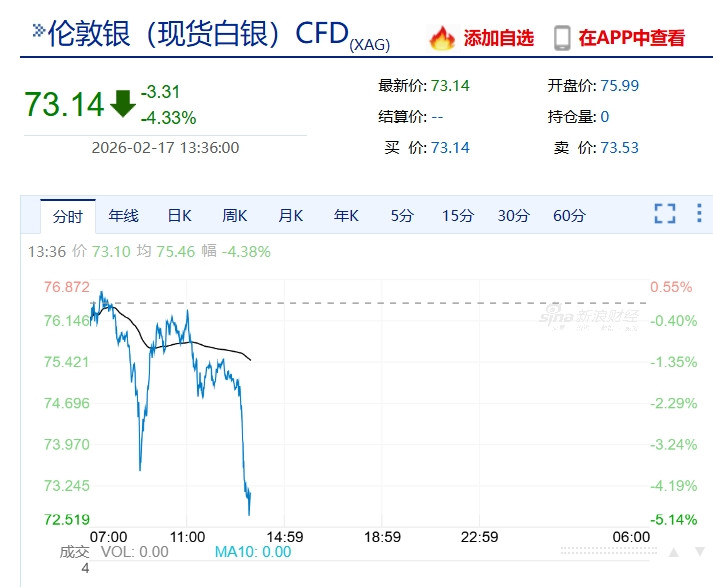The height and width of the screenshot is (587, 713).
Task: Click the 添加自选 link
Action: click(499, 38)
